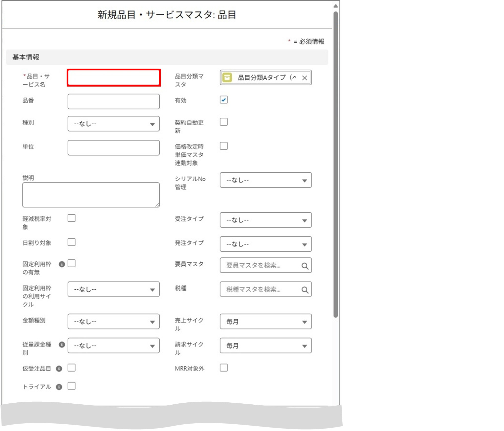Open the シリアルNo管理 dropdown
Viewport: 504px width, 431px height.
click(265, 180)
